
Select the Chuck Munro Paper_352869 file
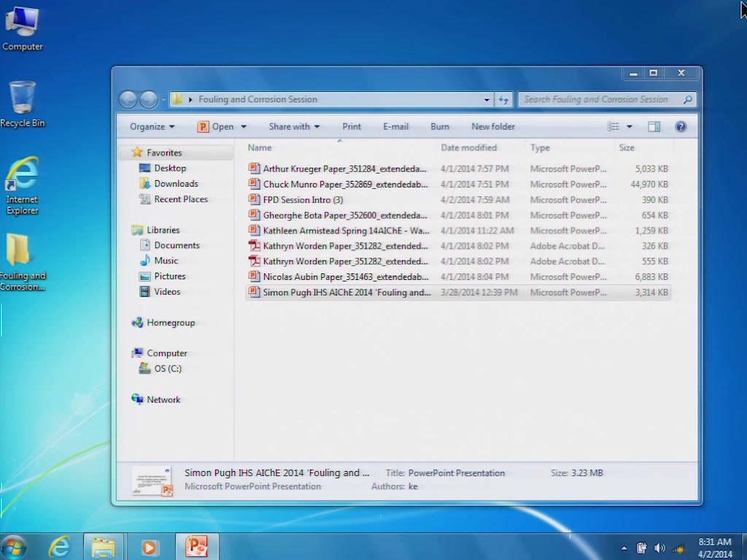tap(458, 184)
